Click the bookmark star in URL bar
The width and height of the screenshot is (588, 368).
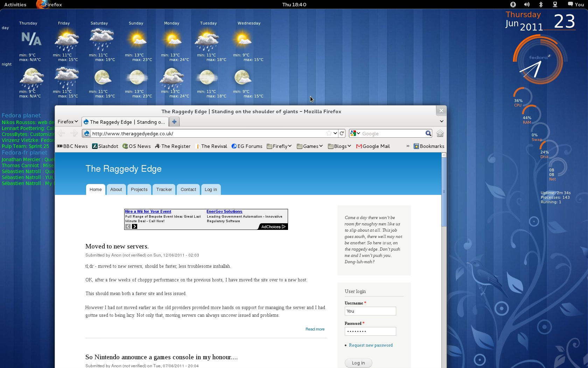point(329,133)
